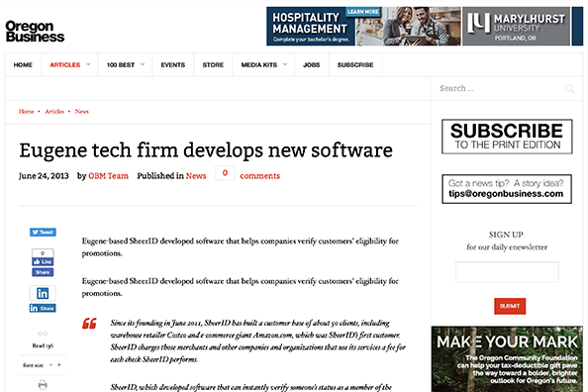Click Subscribe to the Print Edition banner
This screenshot has width=588, height=392.
tap(507, 137)
